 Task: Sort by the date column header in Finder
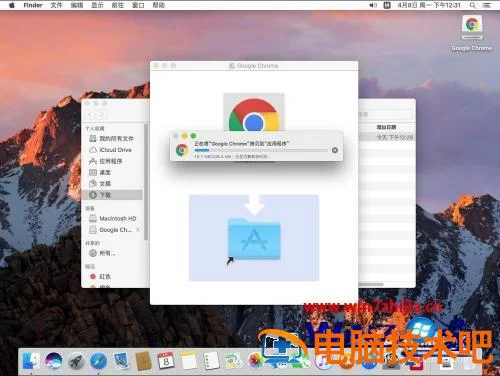tap(386, 127)
